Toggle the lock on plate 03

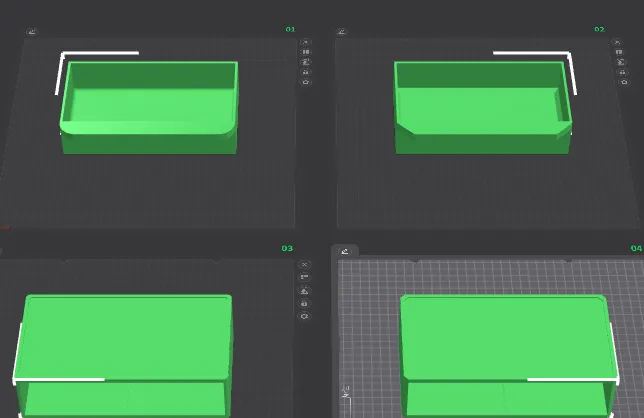pos(305,303)
